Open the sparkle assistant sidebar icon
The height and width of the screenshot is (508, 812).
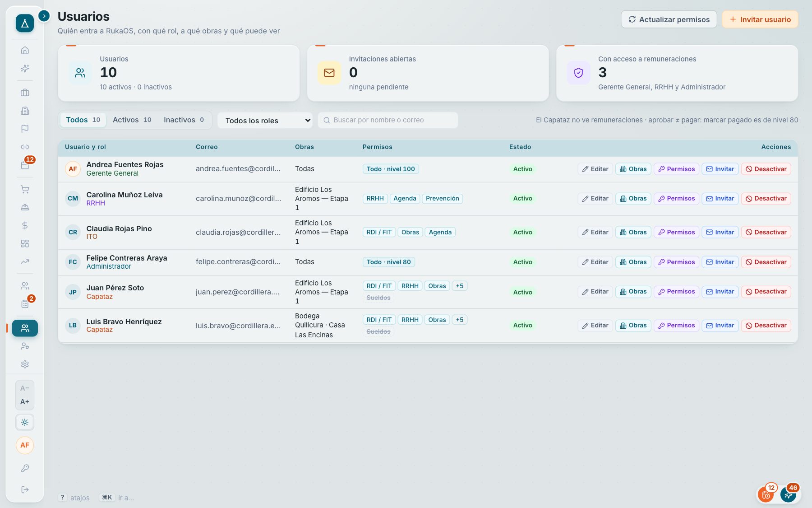[x=25, y=68]
